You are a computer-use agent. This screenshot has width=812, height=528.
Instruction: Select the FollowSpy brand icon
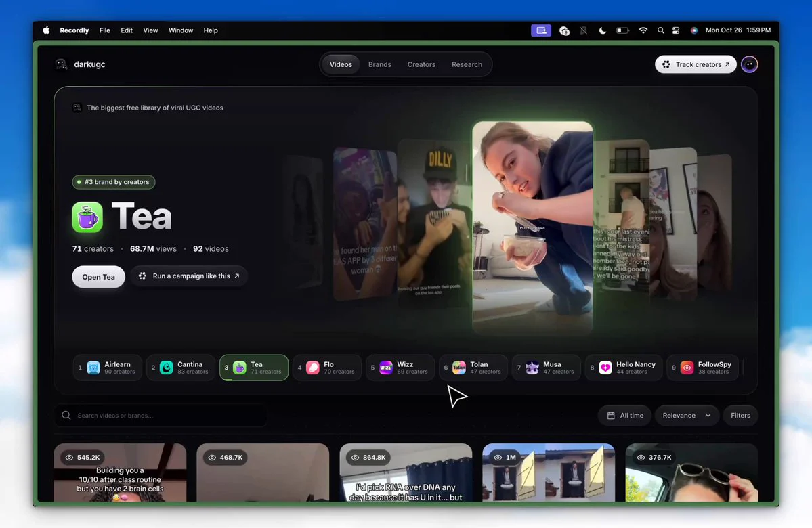(687, 368)
